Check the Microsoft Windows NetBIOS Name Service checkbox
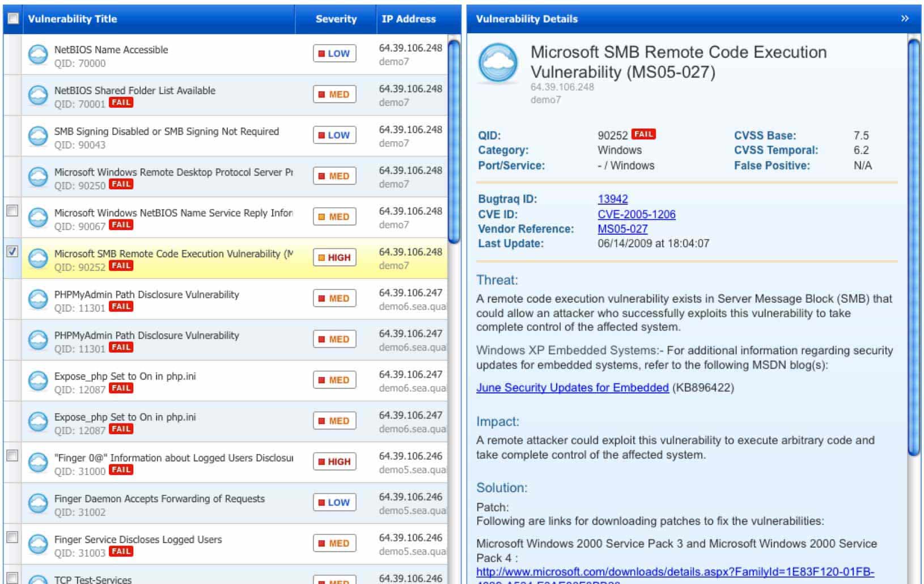 pyautogui.click(x=12, y=210)
